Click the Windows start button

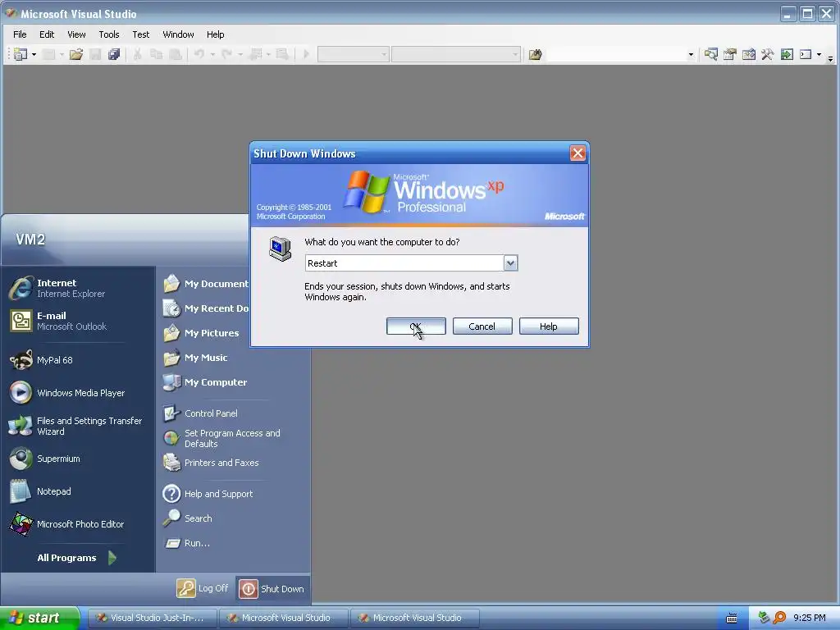(x=39, y=618)
